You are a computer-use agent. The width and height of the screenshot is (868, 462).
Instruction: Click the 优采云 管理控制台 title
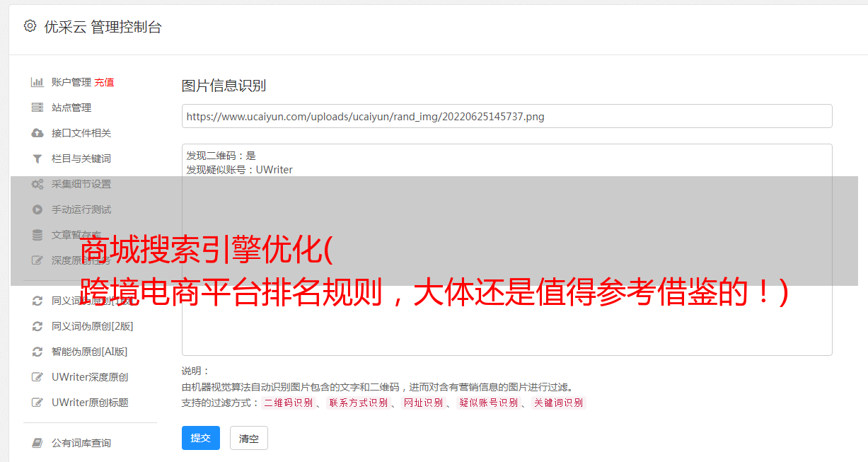103,27
